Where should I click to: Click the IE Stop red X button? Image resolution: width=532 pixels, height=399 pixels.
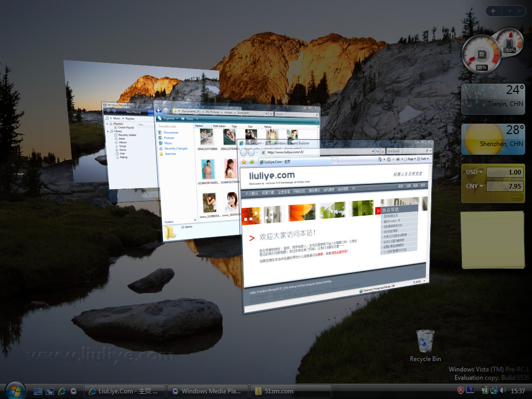click(383, 151)
